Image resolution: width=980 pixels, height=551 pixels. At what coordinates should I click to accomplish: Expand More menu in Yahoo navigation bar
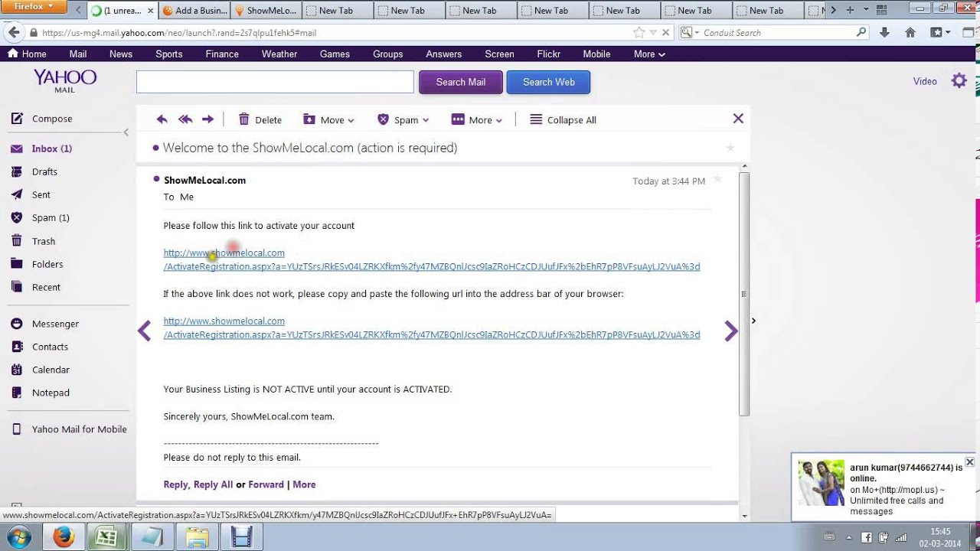point(649,54)
